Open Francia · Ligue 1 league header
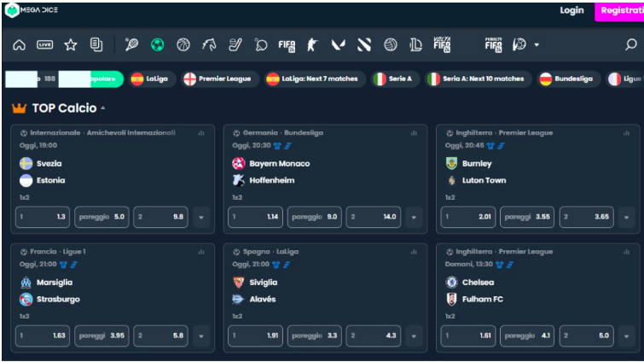Screen dimensions: 644x362 (x=53, y=252)
